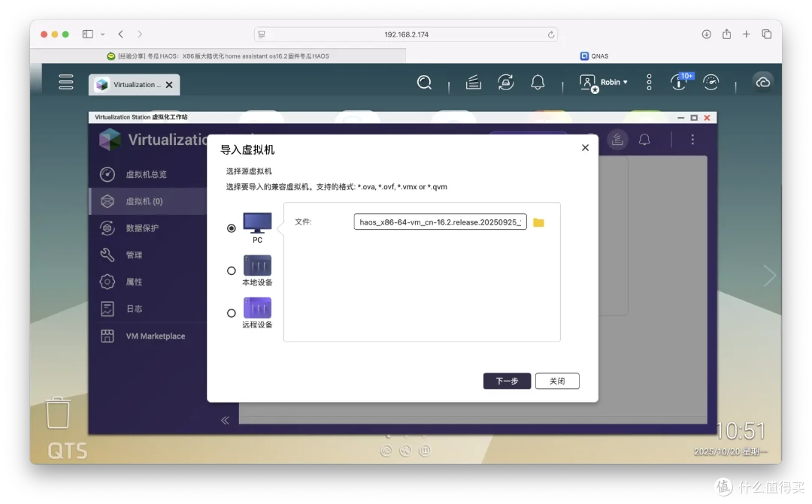Open Virtualization Station three-dot menu
The image size is (812, 504).
point(692,139)
